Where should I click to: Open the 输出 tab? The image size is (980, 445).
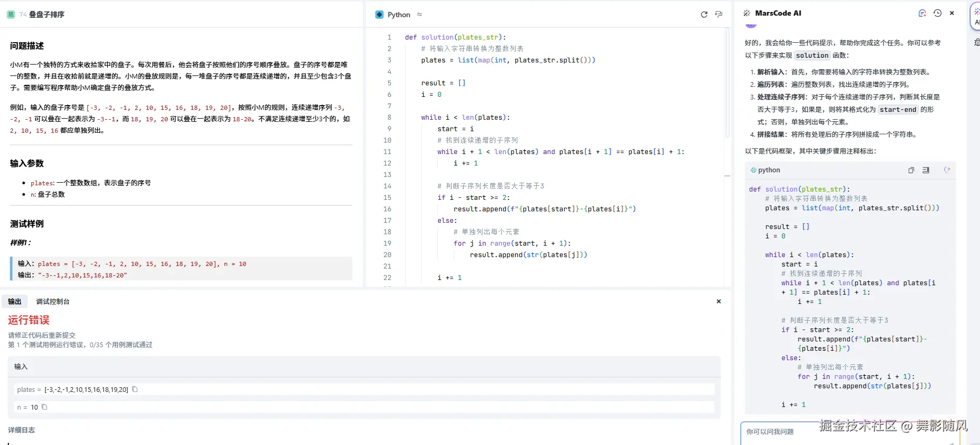pyautogui.click(x=15, y=301)
